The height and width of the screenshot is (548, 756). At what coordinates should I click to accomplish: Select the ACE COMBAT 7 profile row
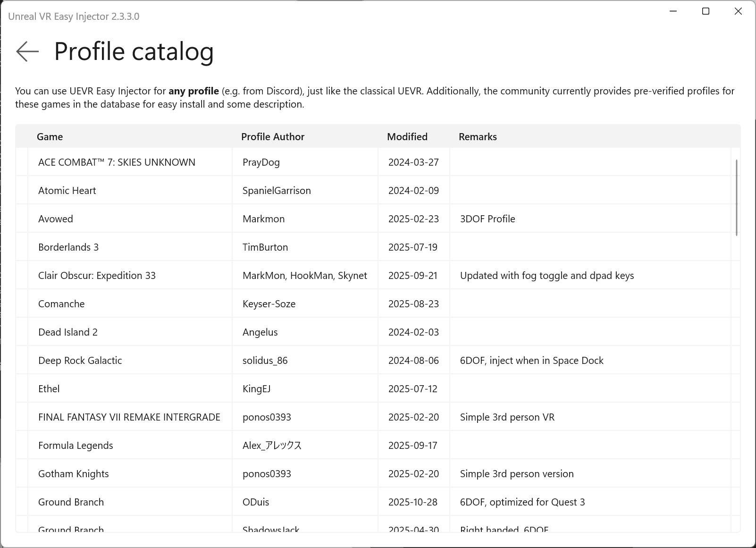tap(189, 162)
